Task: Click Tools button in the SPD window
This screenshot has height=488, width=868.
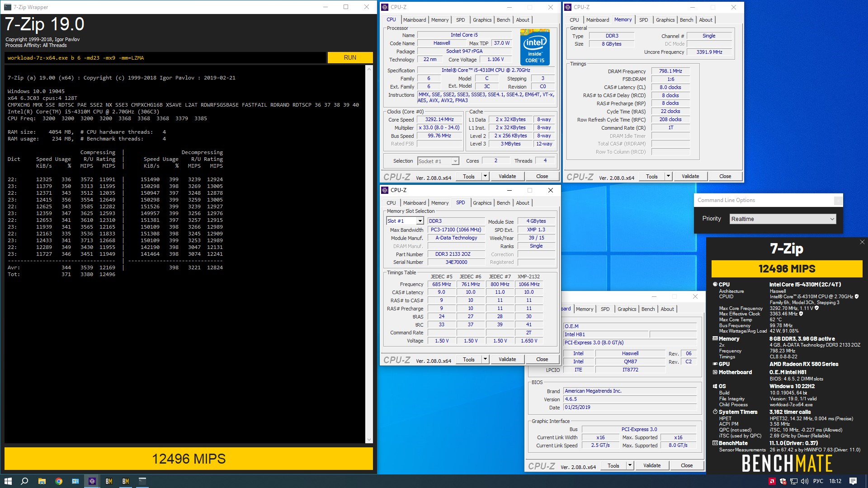Action: (x=469, y=359)
